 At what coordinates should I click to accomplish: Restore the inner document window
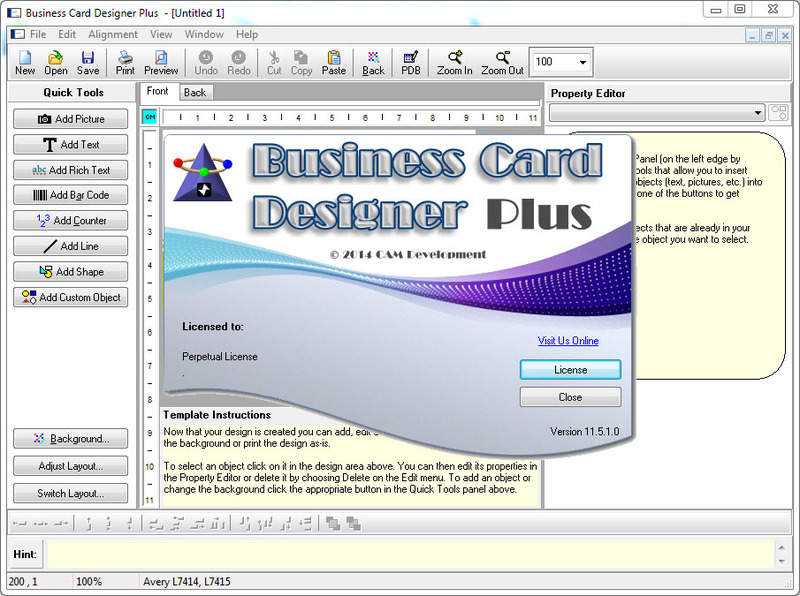point(768,35)
